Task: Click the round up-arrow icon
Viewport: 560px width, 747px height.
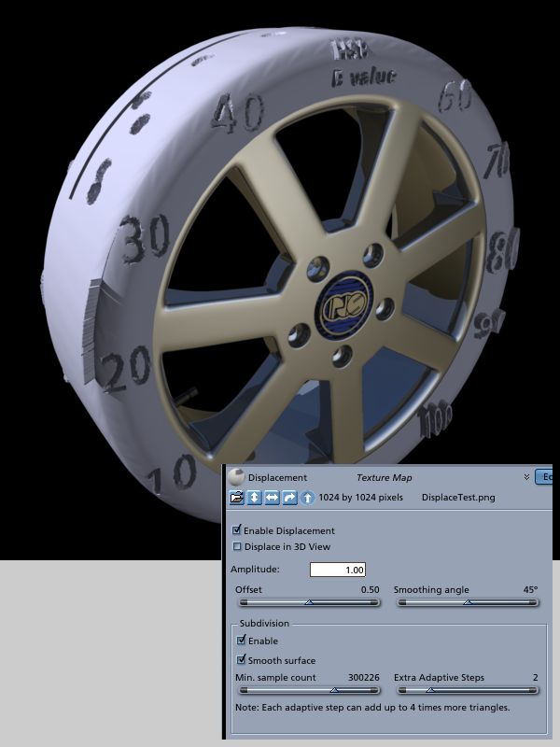Action: tap(307, 498)
